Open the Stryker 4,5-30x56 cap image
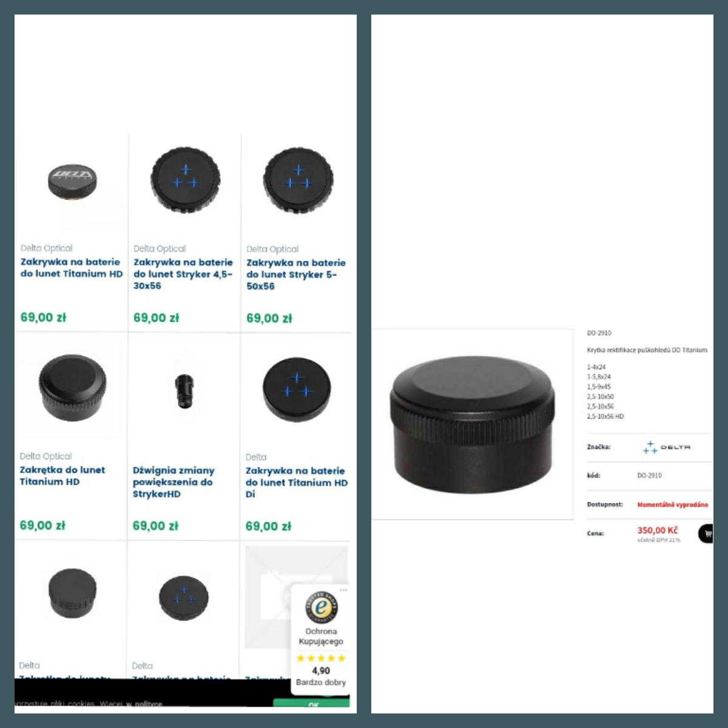This screenshot has width=728, height=728. (186, 181)
